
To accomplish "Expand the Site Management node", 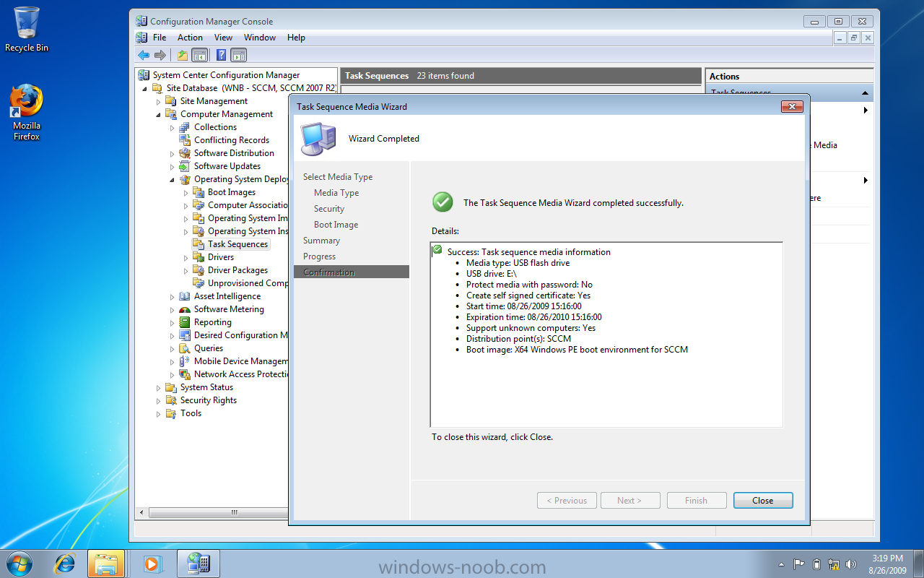I will tap(158, 102).
